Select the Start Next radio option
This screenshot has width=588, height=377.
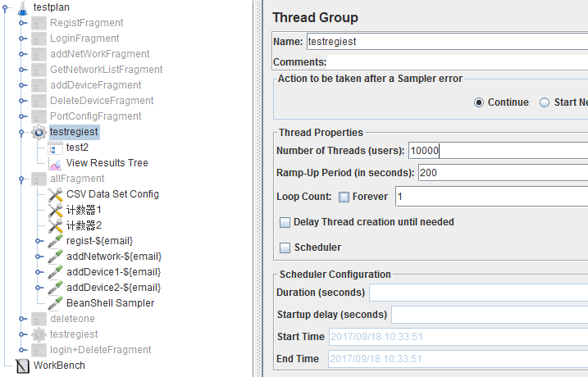pos(545,102)
